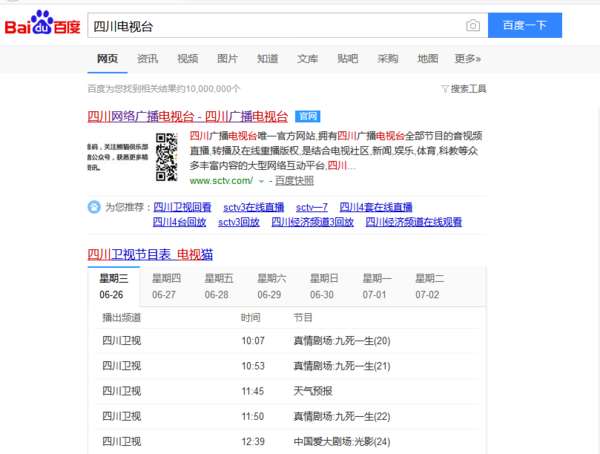Click the 百度一下 search button

point(525,25)
